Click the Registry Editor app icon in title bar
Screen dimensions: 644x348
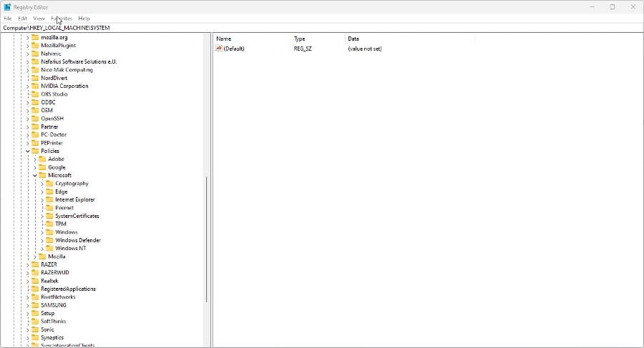pos(7,7)
